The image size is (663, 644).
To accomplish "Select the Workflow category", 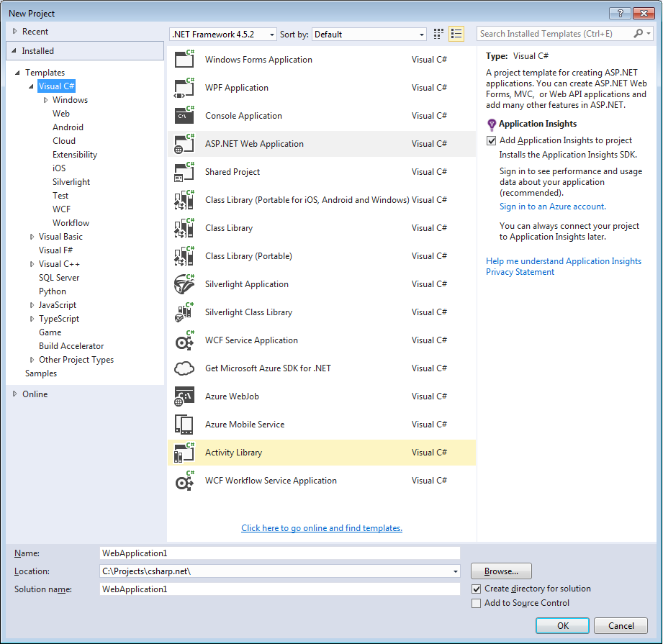I will tap(71, 222).
